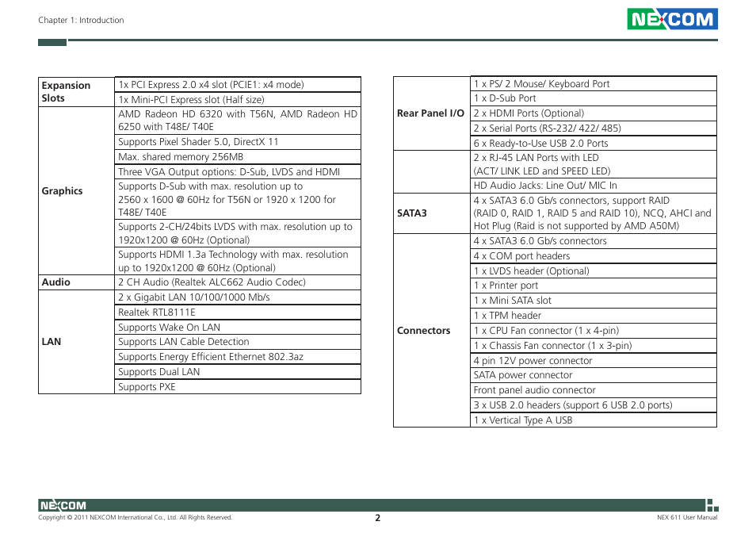Select '1x Mini-PCI Express slot (Half size)' cell

coord(238,99)
